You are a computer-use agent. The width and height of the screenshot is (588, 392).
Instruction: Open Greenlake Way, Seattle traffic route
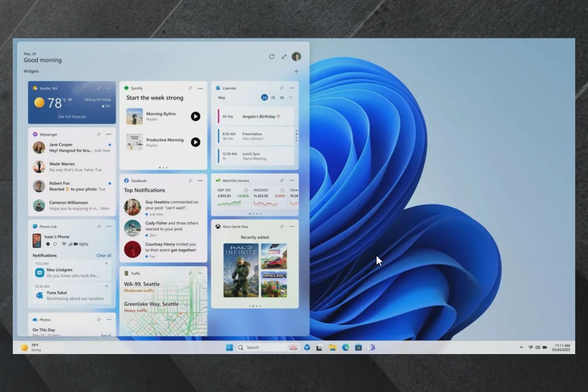coord(151,307)
